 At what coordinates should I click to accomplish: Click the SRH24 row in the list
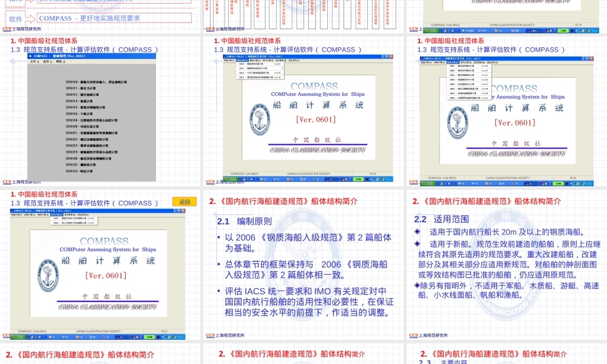click(92, 152)
